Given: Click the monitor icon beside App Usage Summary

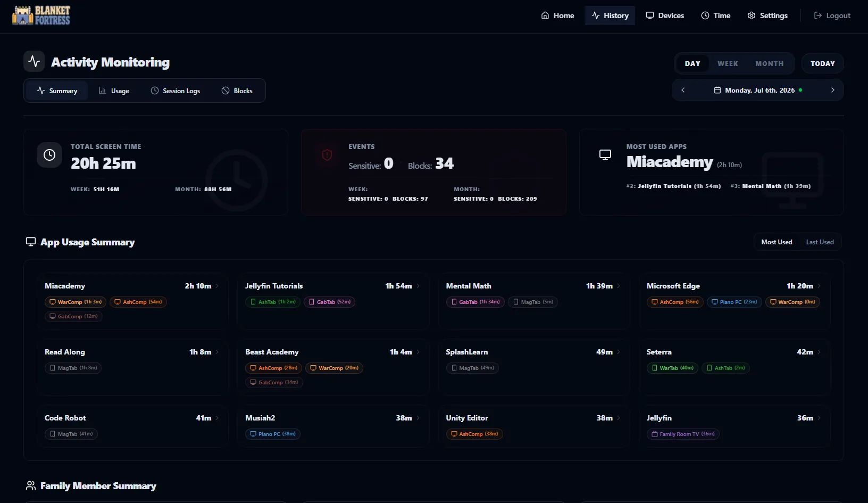Looking at the screenshot, I should (31, 242).
